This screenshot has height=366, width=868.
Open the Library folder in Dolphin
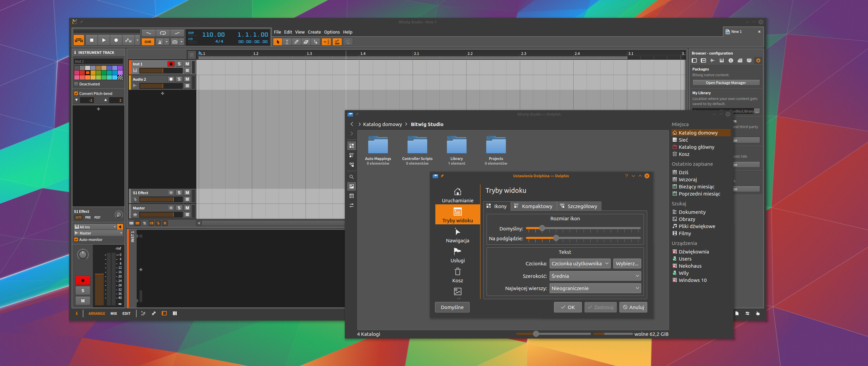456,151
